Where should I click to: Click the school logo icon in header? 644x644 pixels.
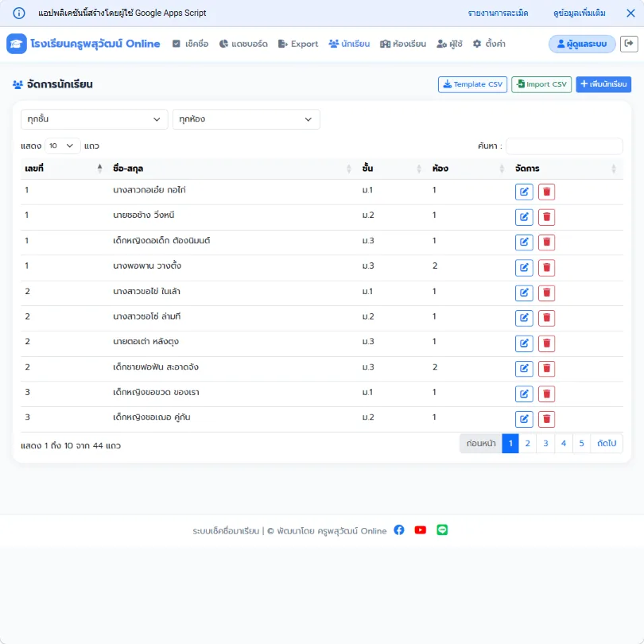17,44
